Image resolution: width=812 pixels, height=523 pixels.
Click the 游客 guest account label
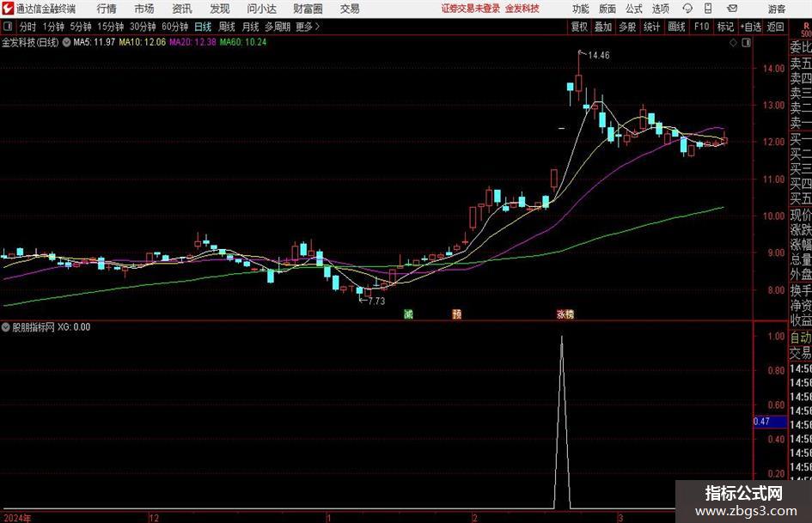(776, 9)
